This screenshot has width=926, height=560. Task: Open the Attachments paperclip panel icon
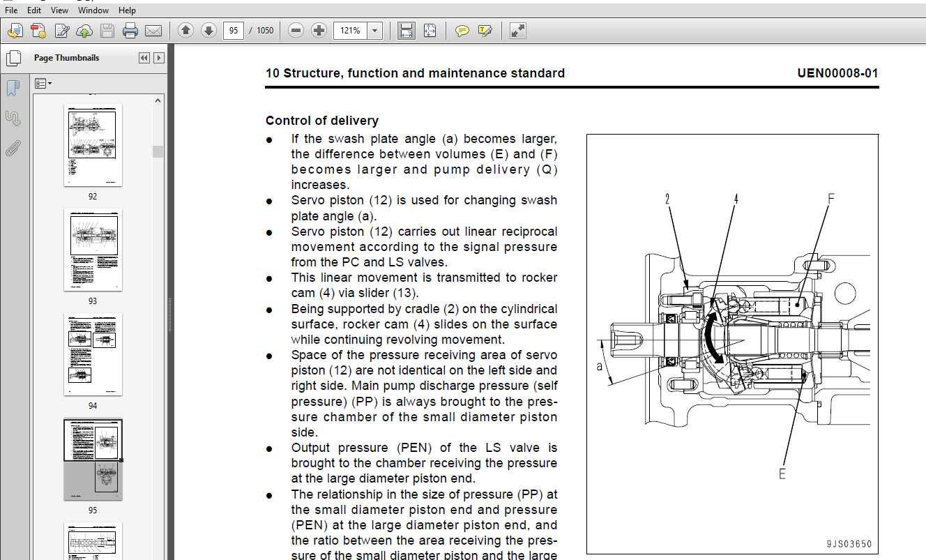(13, 148)
